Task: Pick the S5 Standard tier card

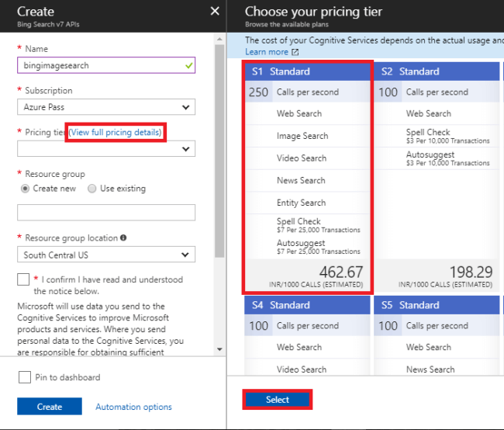Action: pos(437,305)
